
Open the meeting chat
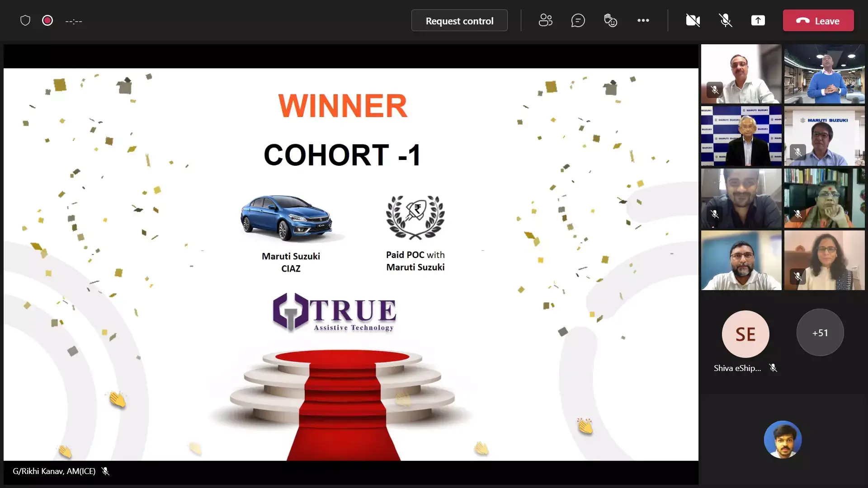point(578,20)
